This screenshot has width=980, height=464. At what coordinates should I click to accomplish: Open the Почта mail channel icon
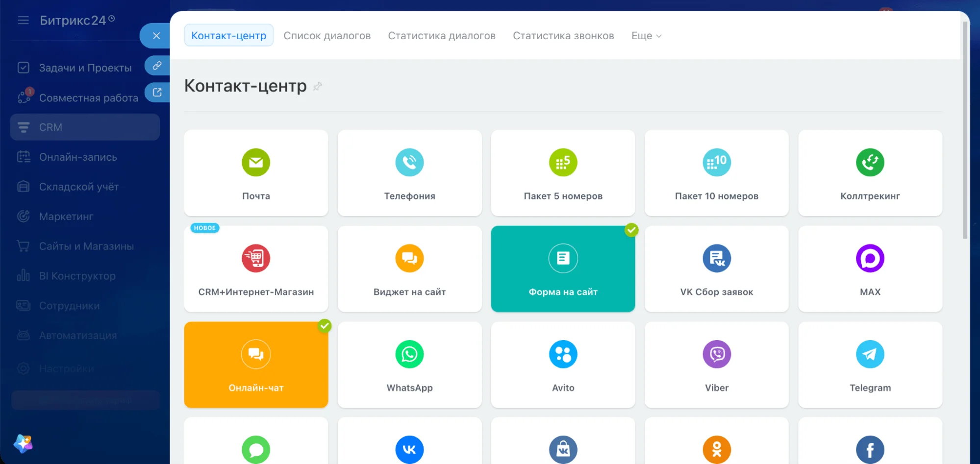(256, 162)
